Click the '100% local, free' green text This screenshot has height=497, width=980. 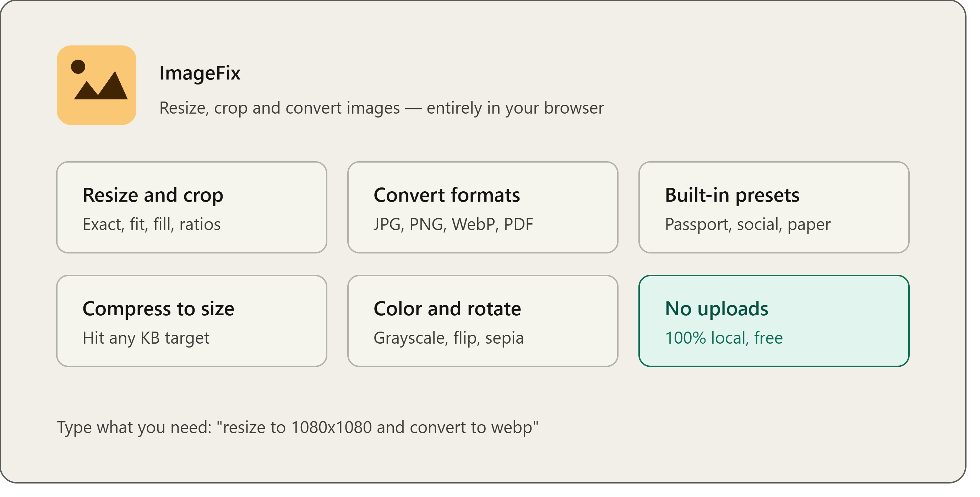pos(724,338)
